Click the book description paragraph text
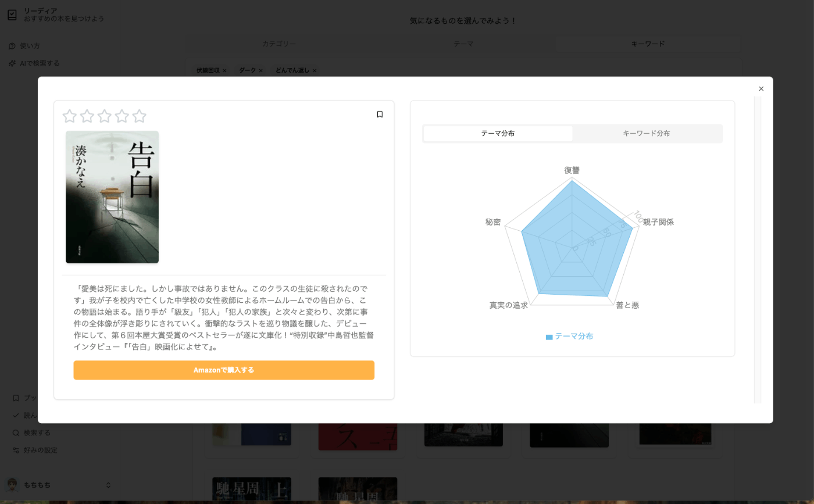 [x=224, y=318]
